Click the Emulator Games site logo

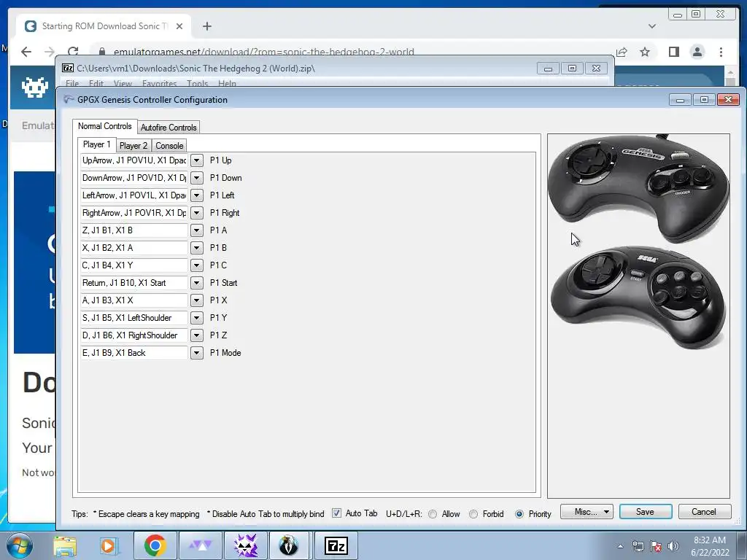pos(35,87)
